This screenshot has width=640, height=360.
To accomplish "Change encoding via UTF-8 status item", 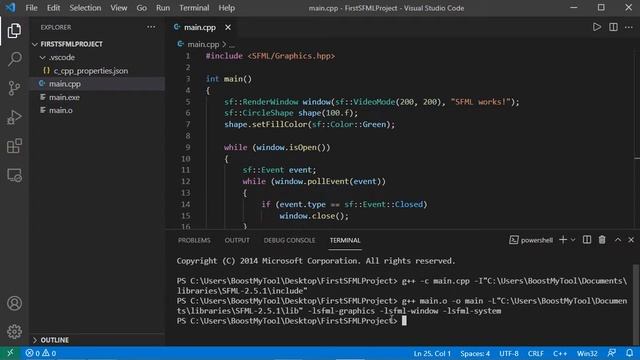I will coord(509,353).
